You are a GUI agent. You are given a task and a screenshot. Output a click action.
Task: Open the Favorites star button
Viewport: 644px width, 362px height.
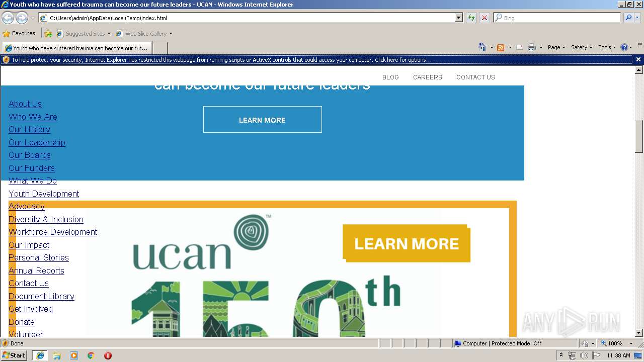19,33
